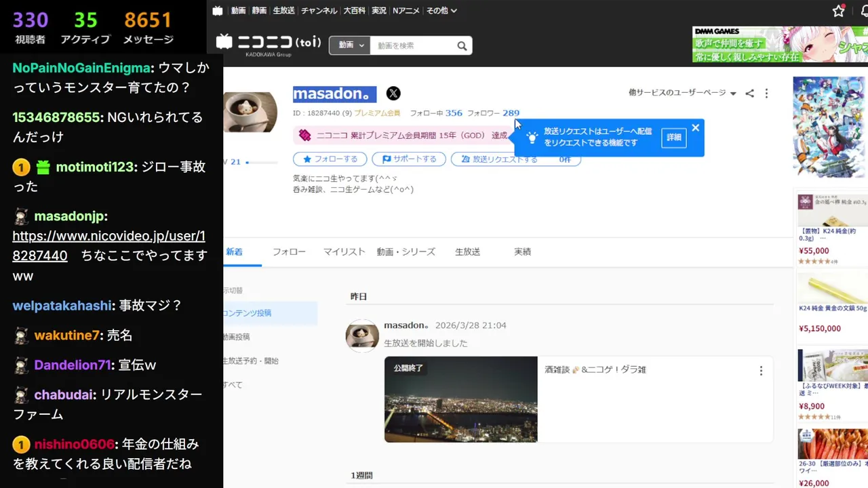Click the プレミアム会員 label link

coord(377,113)
